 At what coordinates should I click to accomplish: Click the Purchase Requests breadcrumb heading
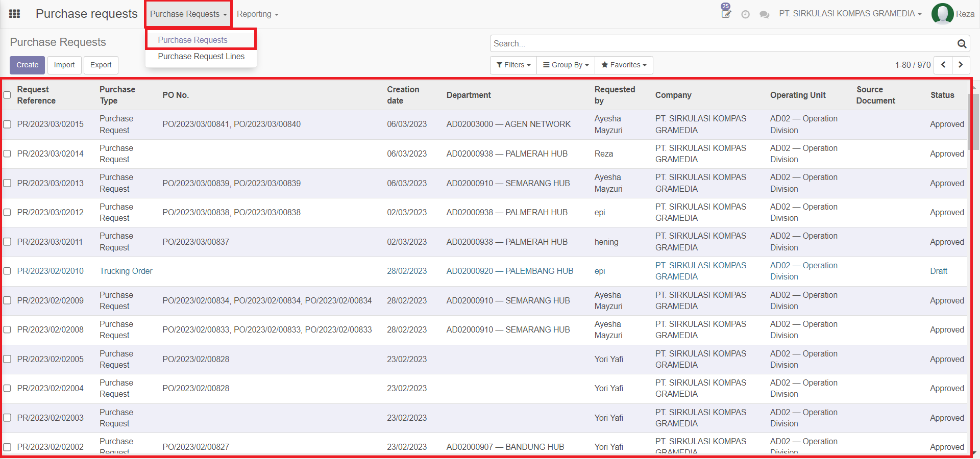point(58,42)
